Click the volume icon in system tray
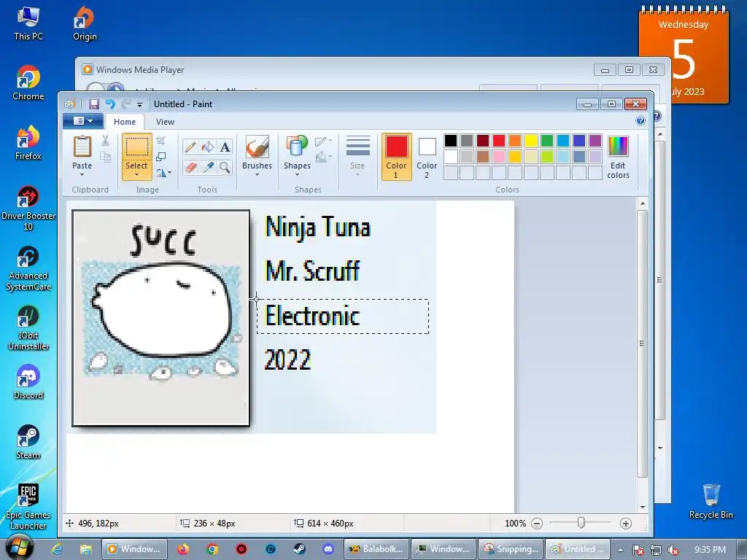 pyautogui.click(x=673, y=550)
